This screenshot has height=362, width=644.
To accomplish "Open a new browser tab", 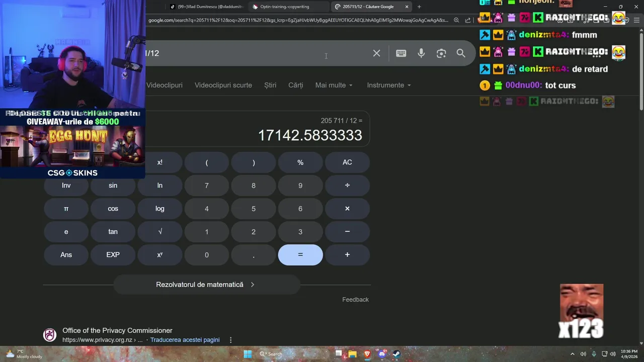I will [419, 7].
